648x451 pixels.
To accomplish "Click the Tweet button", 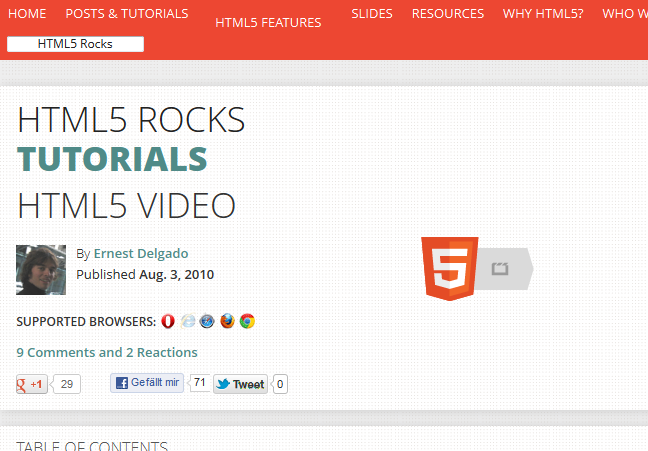I will (241, 384).
